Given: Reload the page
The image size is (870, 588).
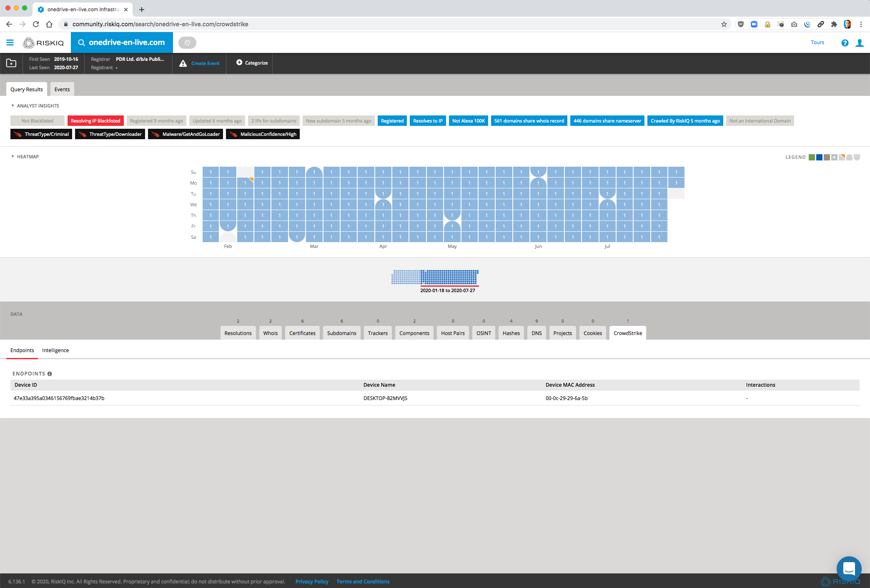Looking at the screenshot, I should pyautogui.click(x=36, y=24).
